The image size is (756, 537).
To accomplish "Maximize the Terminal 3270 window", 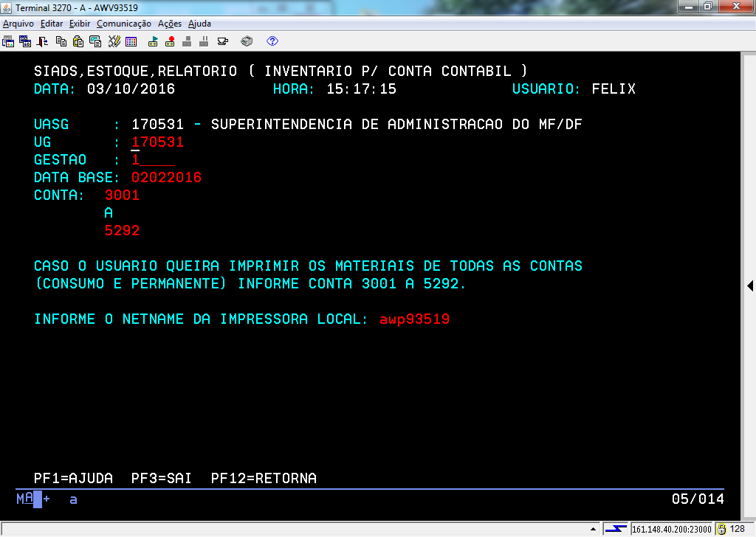I will (x=708, y=6).
